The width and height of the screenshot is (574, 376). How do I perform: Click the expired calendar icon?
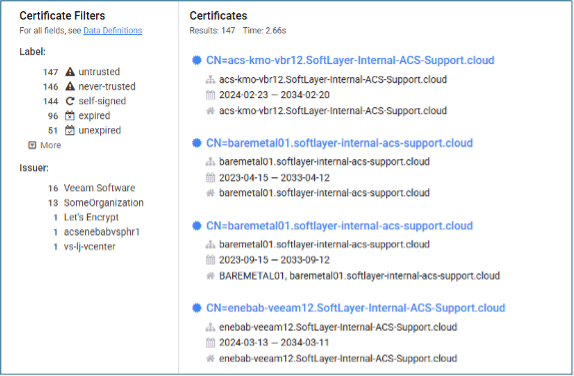[70, 116]
